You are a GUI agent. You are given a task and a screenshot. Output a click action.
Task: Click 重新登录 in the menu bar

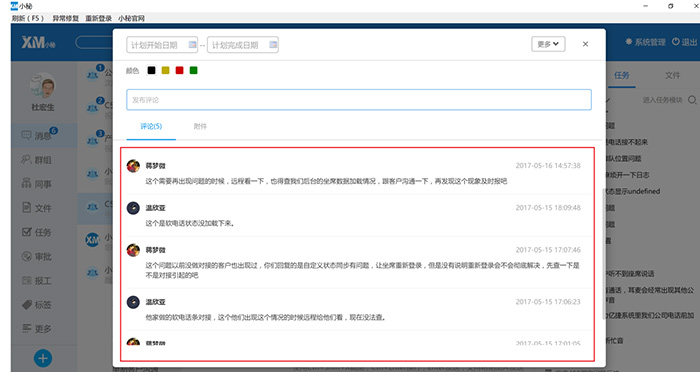coord(98,18)
